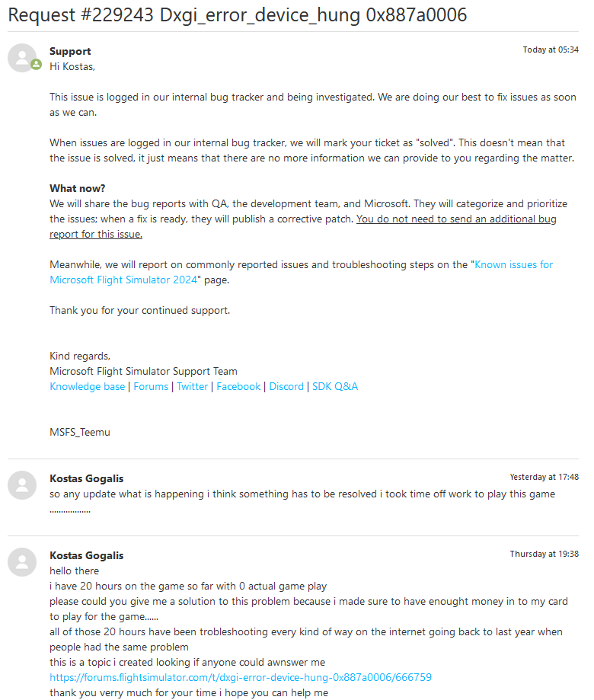Click the request title heading #229243
The image size is (594, 700).
point(237,14)
